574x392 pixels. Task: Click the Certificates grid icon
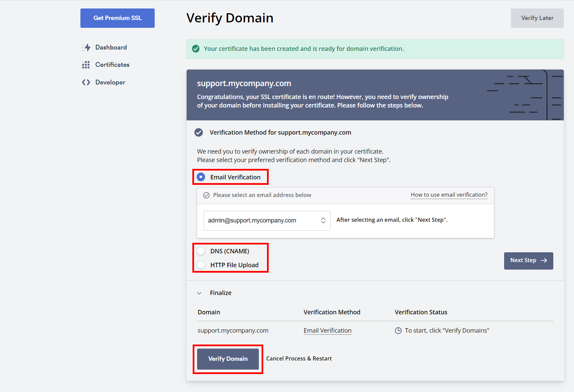pyautogui.click(x=86, y=65)
